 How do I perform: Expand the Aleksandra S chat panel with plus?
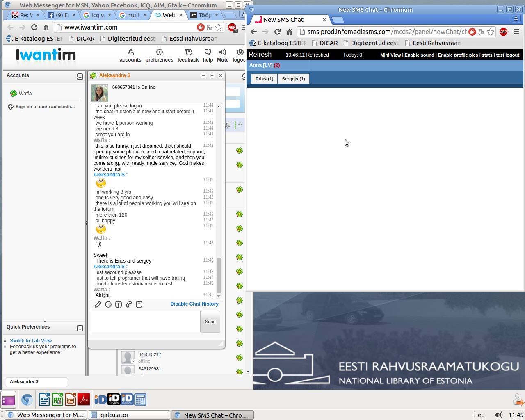pyautogui.click(x=212, y=75)
